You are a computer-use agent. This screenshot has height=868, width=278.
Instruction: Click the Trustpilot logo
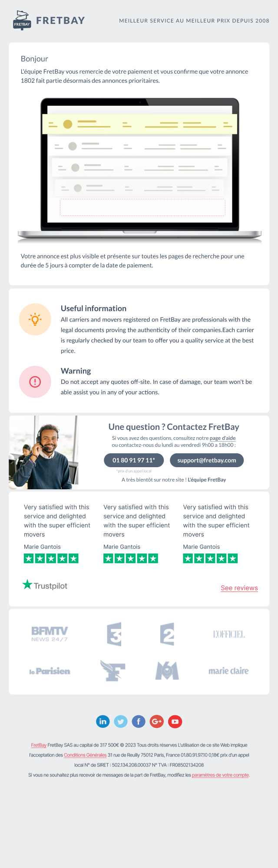[45, 586]
